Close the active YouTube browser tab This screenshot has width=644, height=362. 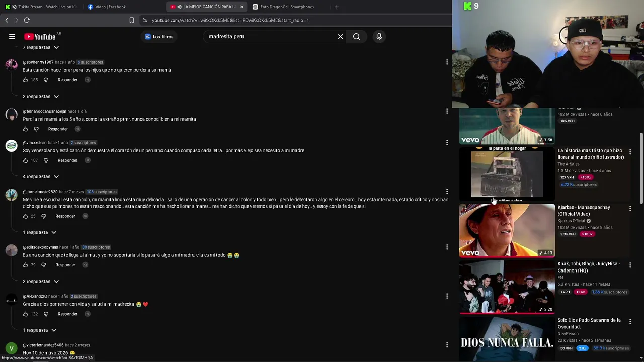pos(242,7)
